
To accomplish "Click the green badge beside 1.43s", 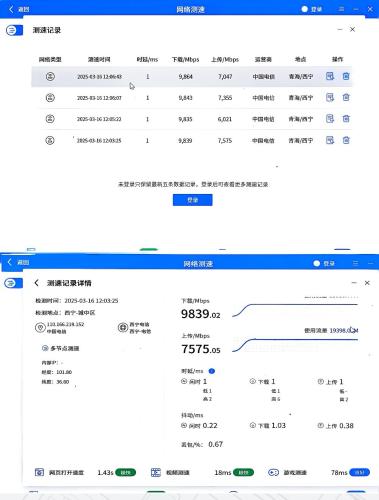I will pos(125,473).
